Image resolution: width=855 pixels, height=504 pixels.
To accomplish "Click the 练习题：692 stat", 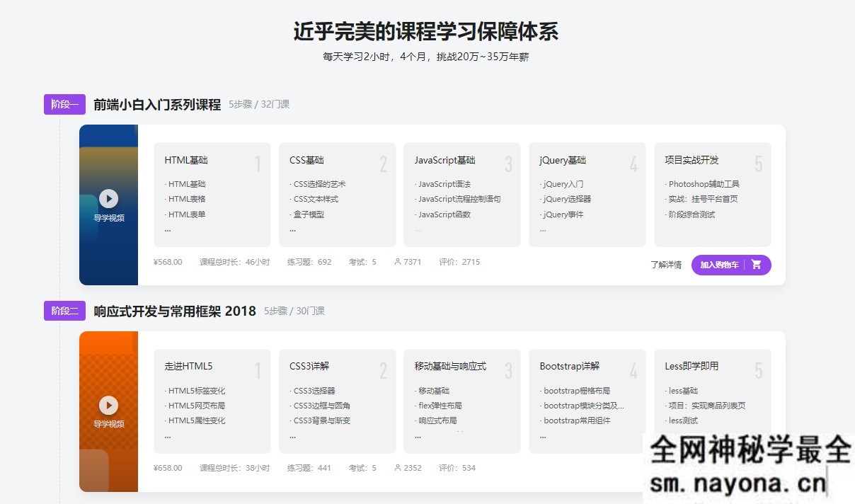I will [x=309, y=262].
